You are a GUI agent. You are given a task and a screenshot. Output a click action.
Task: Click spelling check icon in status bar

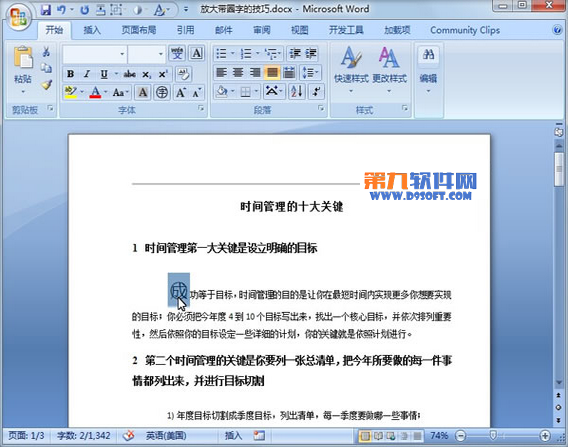click(x=128, y=435)
